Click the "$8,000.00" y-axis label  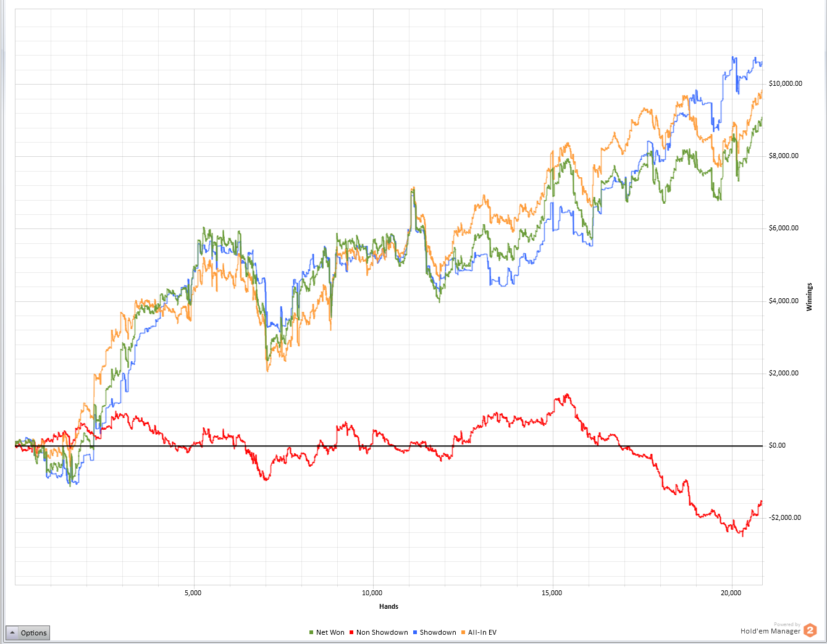(784, 156)
